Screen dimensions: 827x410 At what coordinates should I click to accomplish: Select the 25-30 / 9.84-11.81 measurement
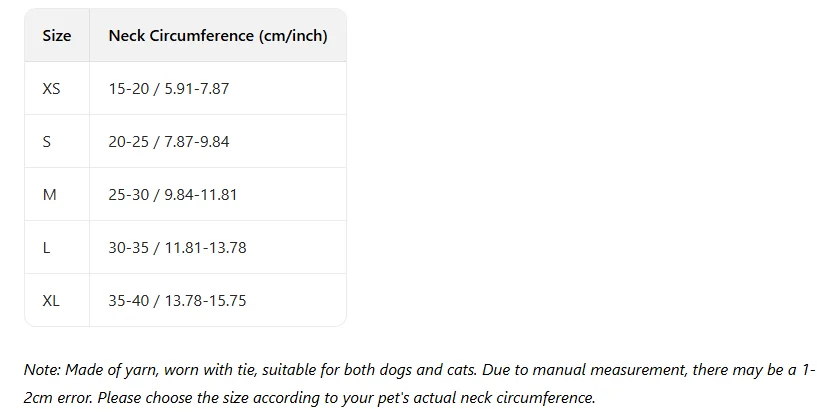pos(173,194)
